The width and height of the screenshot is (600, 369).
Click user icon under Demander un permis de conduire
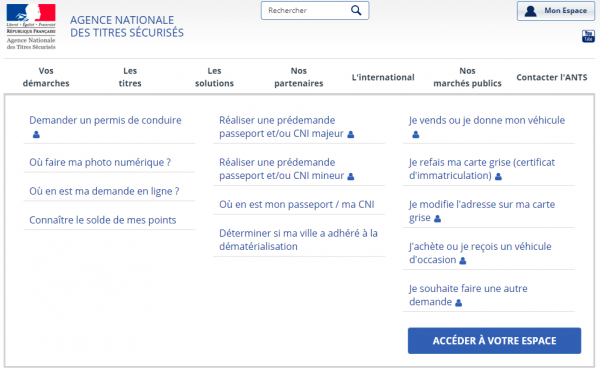pyautogui.click(x=36, y=134)
